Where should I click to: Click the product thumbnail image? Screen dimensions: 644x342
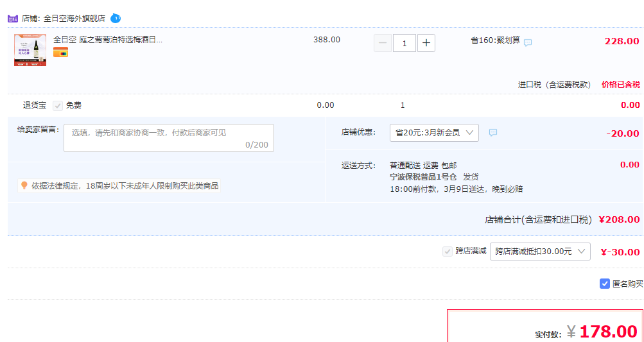[30, 50]
